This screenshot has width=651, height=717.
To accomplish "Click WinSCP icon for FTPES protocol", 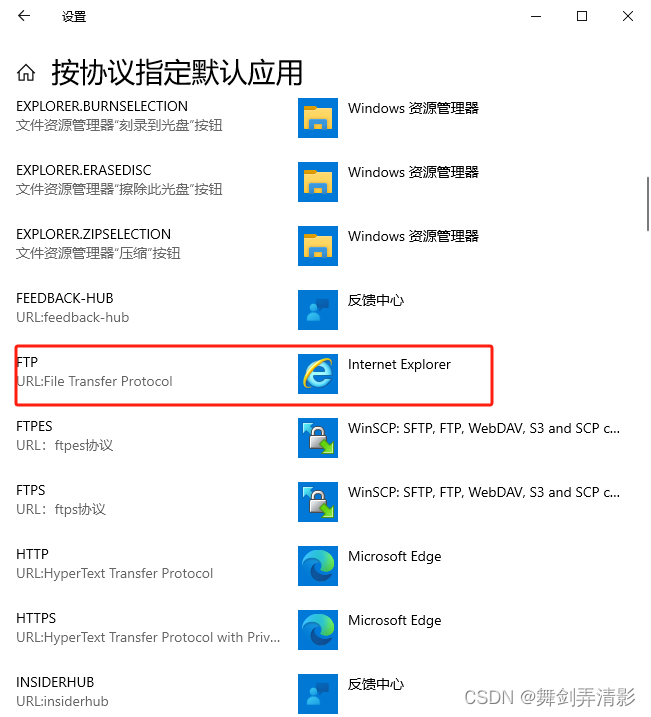I will [318, 438].
